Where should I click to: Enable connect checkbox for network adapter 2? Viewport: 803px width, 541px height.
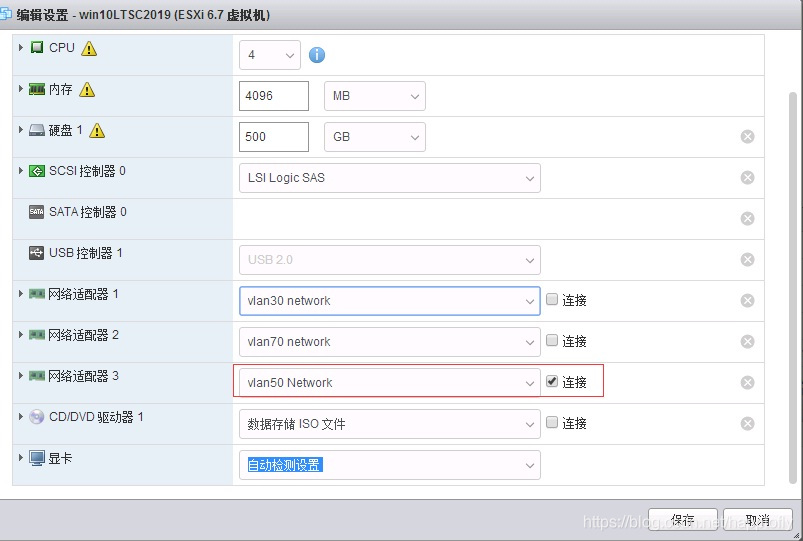pos(552,340)
